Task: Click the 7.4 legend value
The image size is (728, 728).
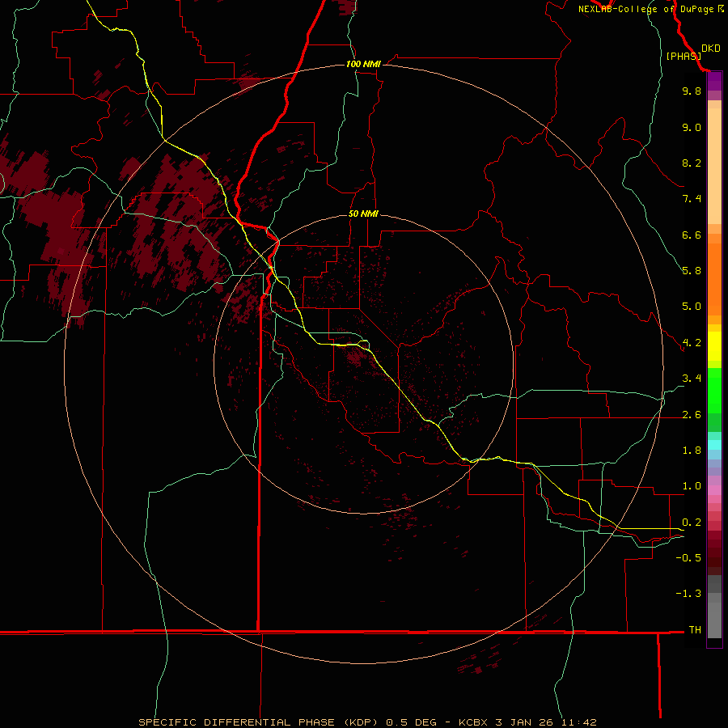Action: click(x=692, y=199)
